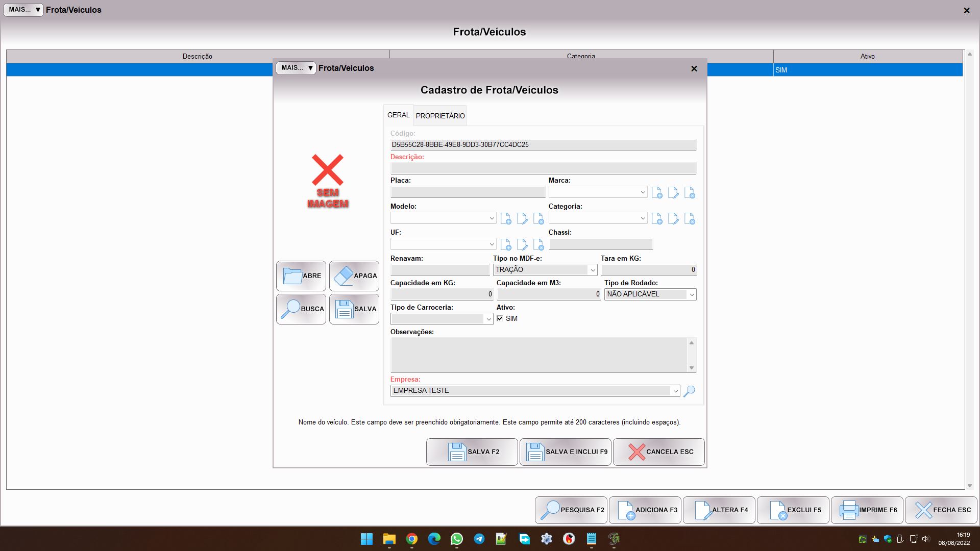
Task: Open WhatsApp from the taskbar
Action: click(456, 539)
